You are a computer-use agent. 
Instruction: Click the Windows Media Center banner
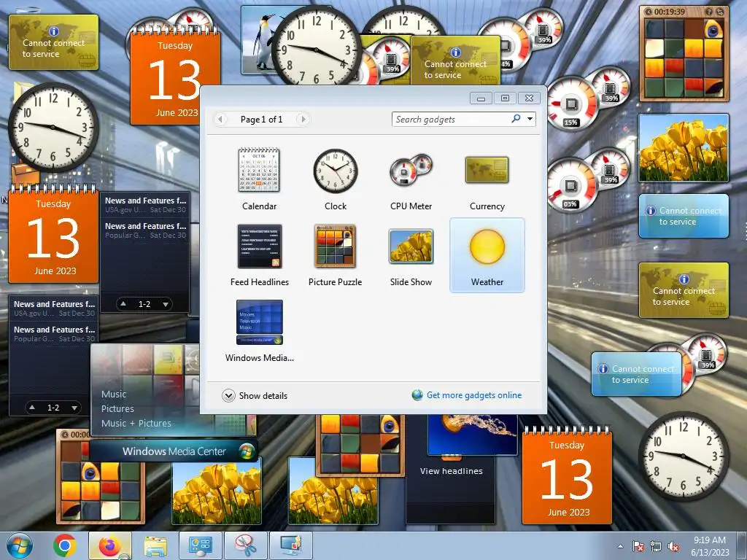(174, 451)
